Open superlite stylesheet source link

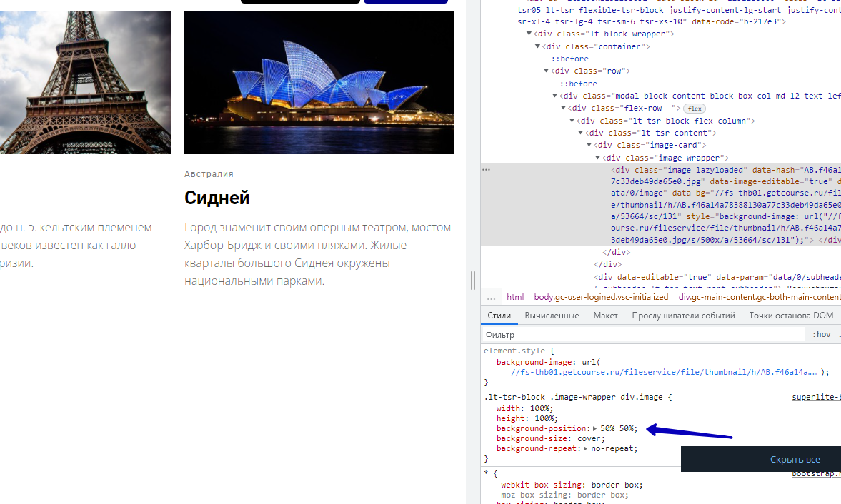(x=816, y=398)
